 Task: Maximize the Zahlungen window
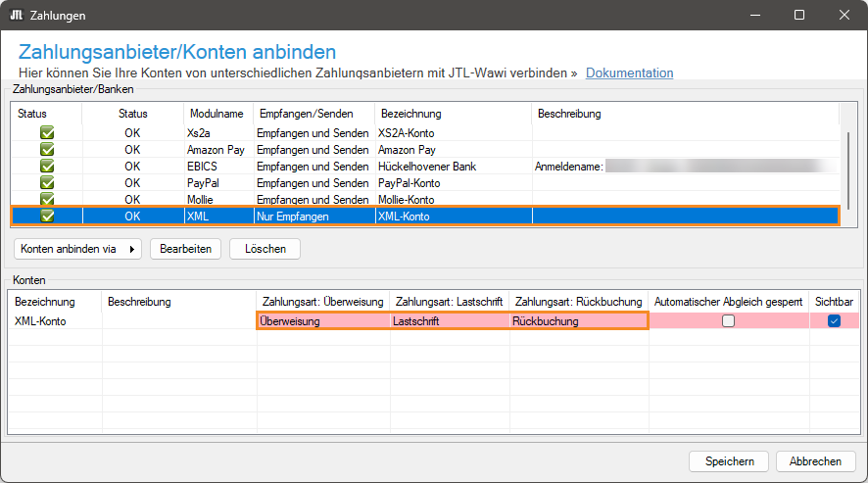tap(798, 16)
